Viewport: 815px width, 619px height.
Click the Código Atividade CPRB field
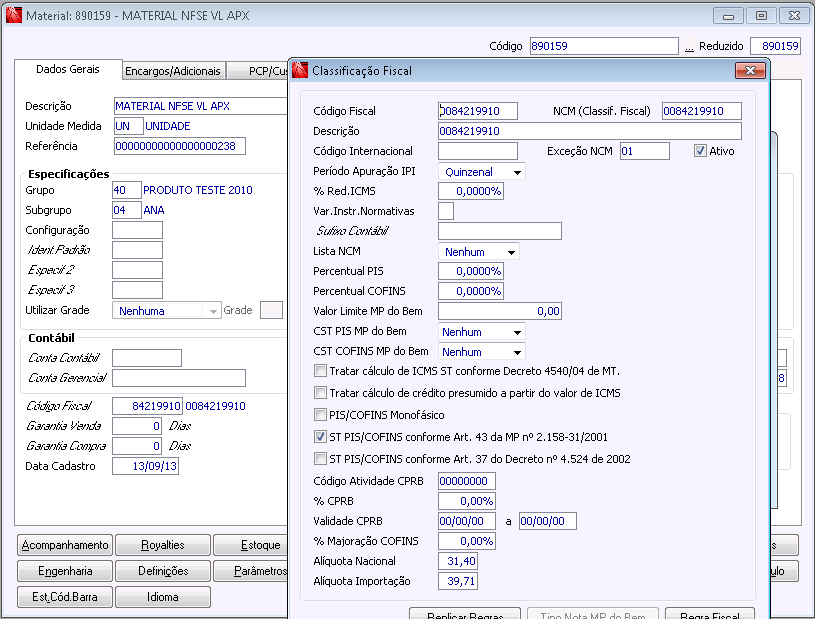click(x=467, y=481)
